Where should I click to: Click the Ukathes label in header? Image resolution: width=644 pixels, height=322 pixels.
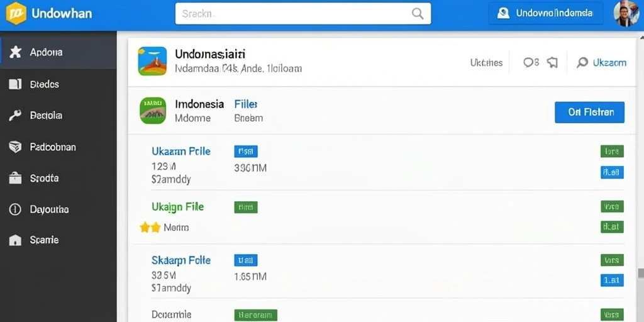pyautogui.click(x=486, y=63)
